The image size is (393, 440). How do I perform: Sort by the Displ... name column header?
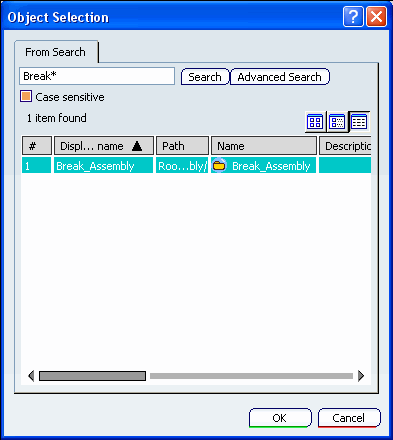point(104,146)
